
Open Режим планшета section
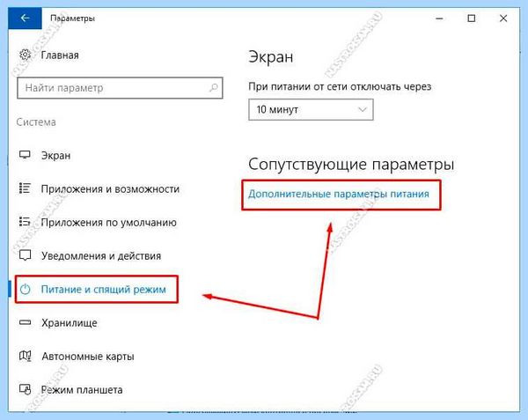[82, 390]
